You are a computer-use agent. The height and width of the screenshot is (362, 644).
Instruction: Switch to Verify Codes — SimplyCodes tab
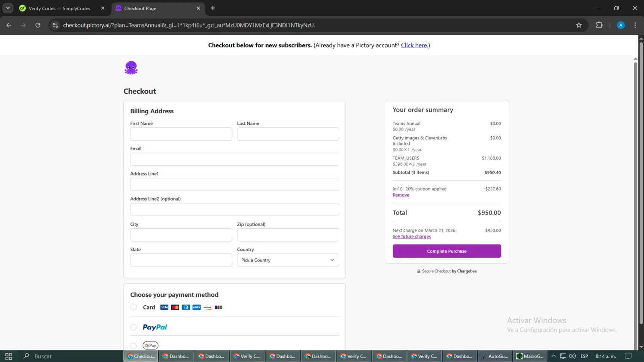pyautogui.click(x=59, y=8)
